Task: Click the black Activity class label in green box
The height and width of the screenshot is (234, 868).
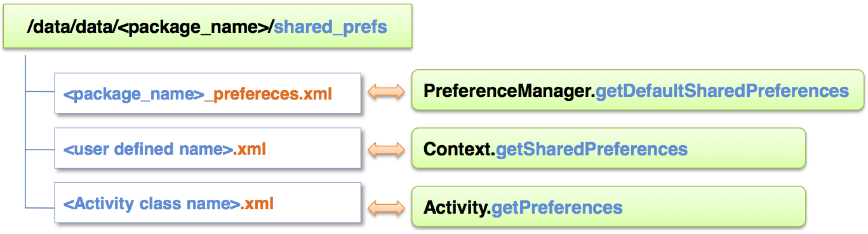Action: click(457, 207)
